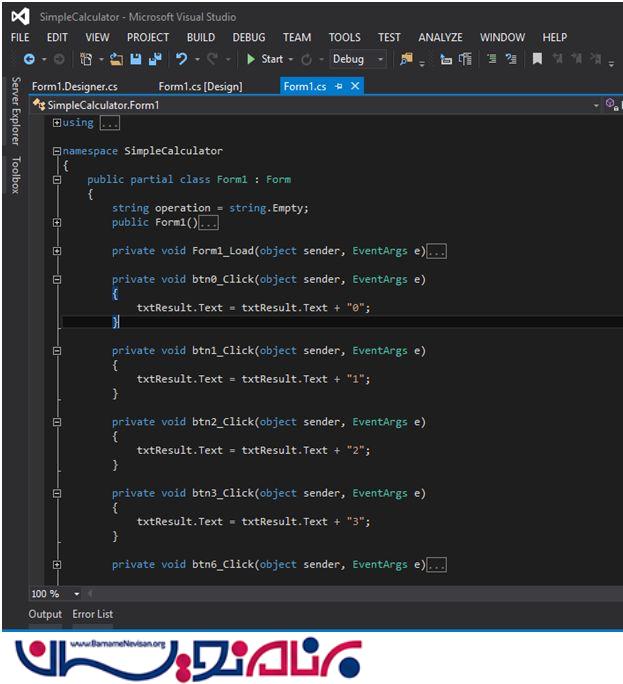The width and height of the screenshot is (623, 684).
Task: Collapse the btn3_Click method
Action: pyautogui.click(x=57, y=493)
